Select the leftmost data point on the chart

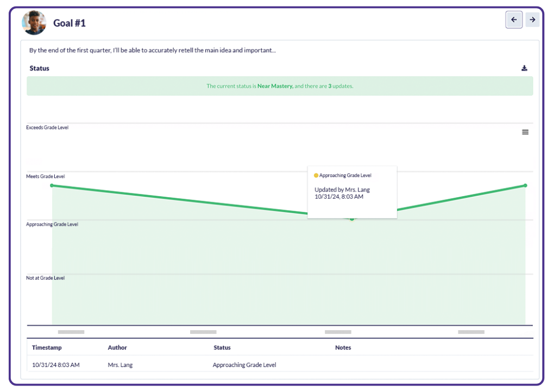(x=52, y=186)
